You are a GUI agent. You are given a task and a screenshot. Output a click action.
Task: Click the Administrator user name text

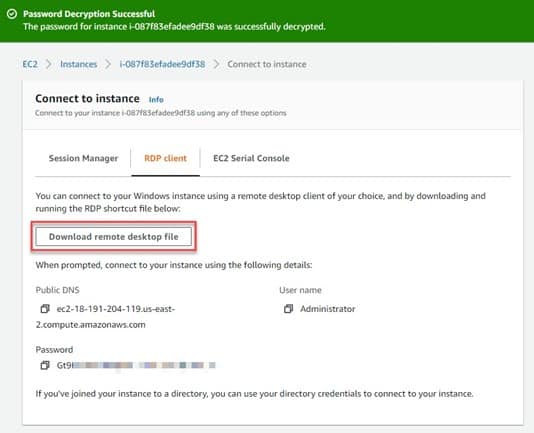pyautogui.click(x=328, y=309)
